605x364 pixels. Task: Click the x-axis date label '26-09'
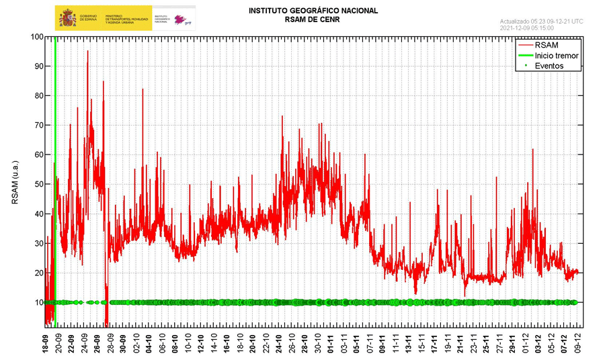tap(97, 344)
